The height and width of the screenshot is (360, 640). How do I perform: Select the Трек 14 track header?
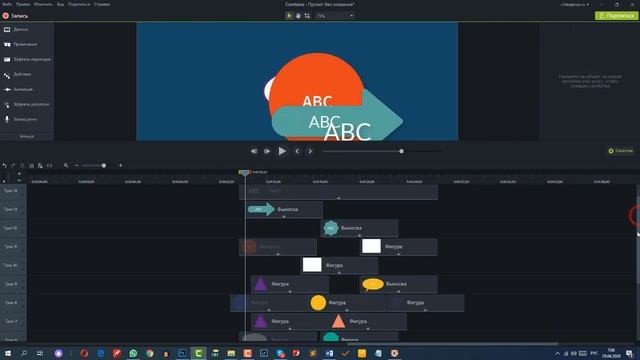click(x=13, y=191)
